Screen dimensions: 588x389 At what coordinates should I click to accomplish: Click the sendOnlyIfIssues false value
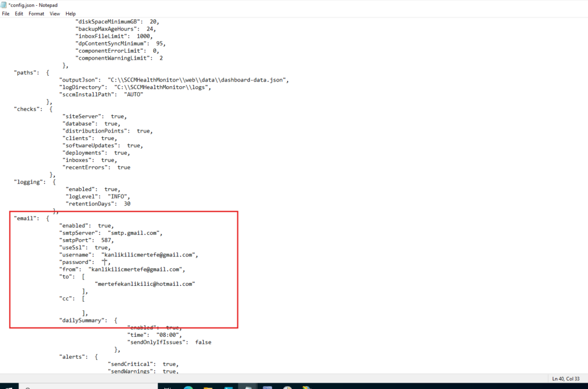[x=203, y=342]
